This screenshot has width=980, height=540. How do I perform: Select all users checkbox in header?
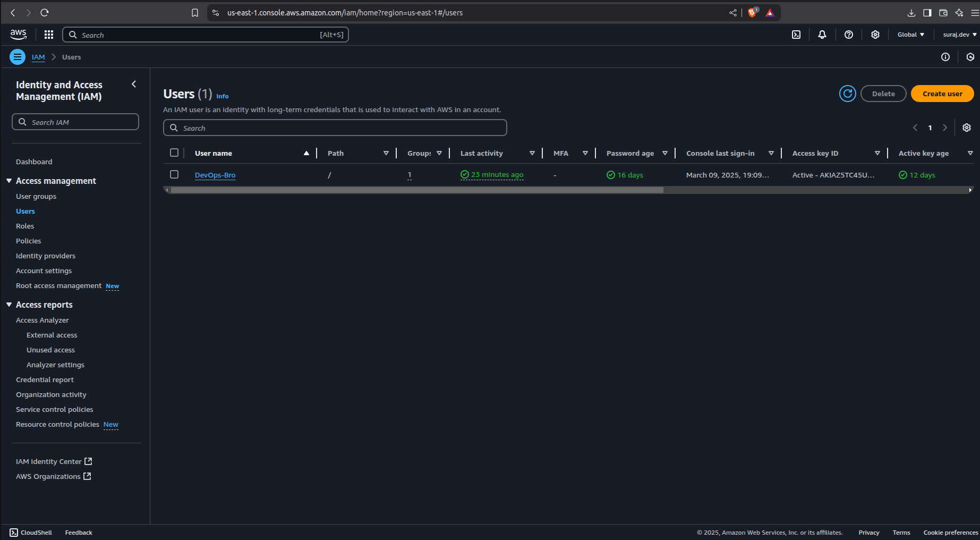[x=174, y=153]
